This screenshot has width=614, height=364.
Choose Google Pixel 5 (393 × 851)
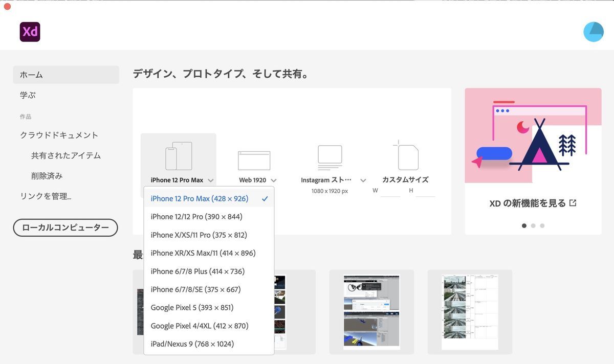pyautogui.click(x=209, y=308)
